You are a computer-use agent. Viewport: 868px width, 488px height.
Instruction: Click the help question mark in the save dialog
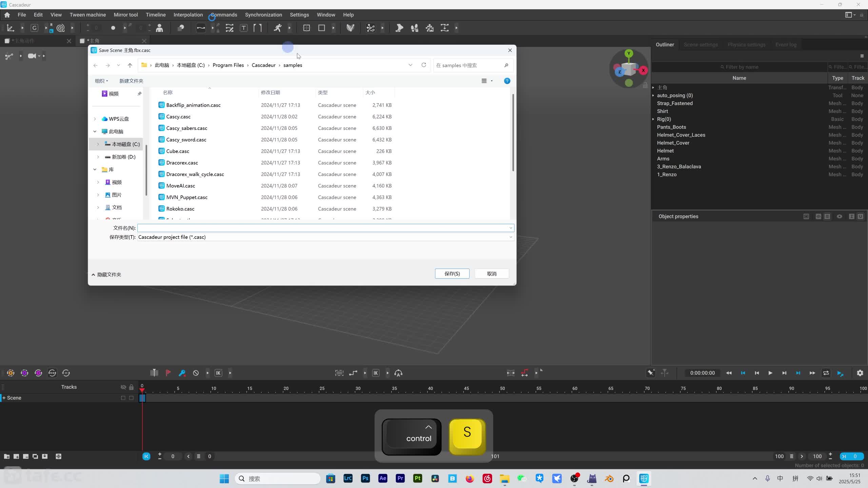pyautogui.click(x=507, y=81)
